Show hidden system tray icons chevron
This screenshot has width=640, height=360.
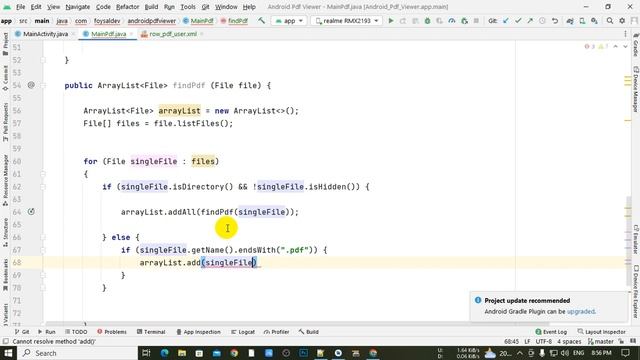(520, 353)
